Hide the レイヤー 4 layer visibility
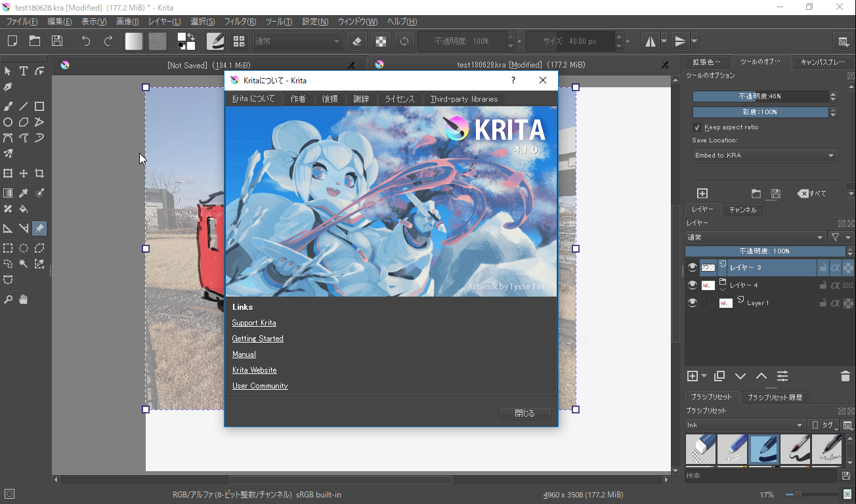The height and width of the screenshot is (504, 856). coord(693,284)
